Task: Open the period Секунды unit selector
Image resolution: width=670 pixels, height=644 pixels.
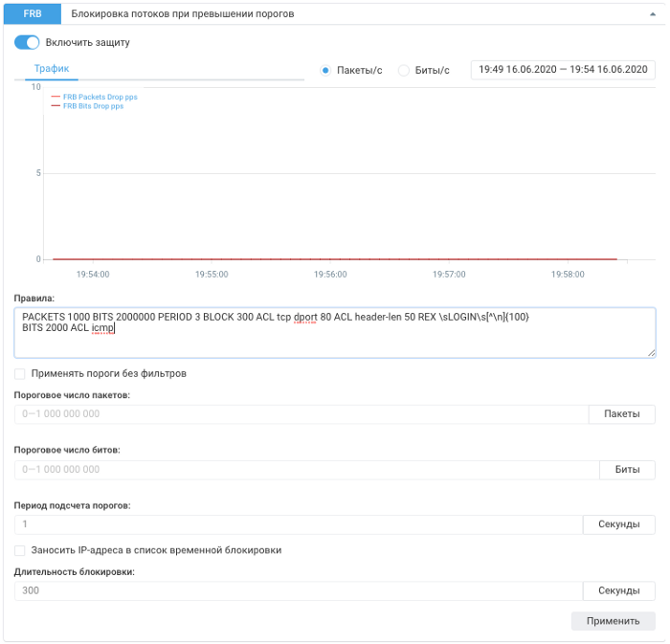Action: 618,524
